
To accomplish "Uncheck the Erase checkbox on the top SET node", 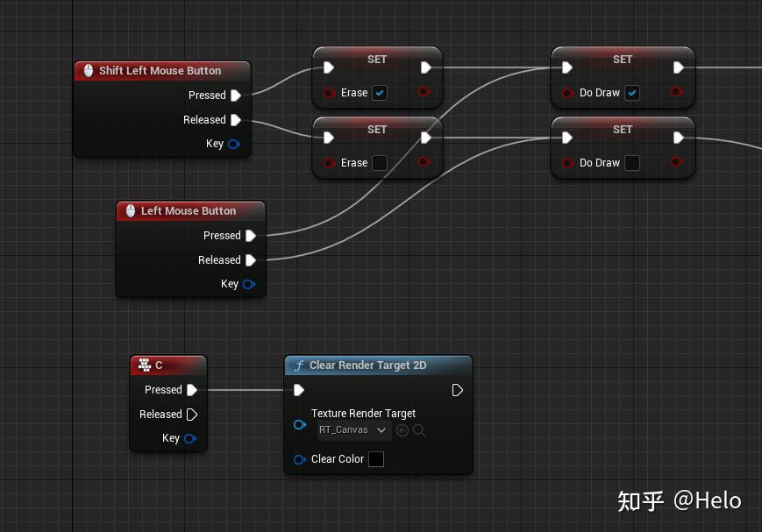I will click(380, 93).
